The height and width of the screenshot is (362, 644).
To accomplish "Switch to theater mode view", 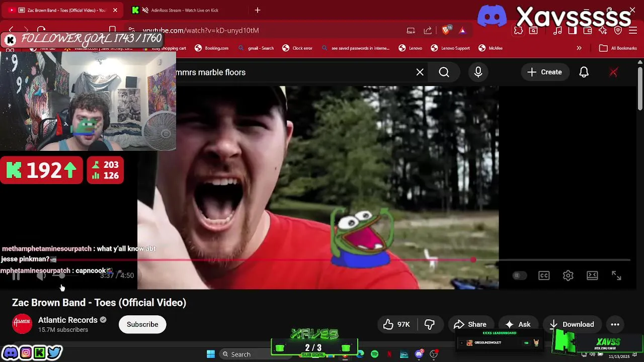I will click(x=592, y=276).
